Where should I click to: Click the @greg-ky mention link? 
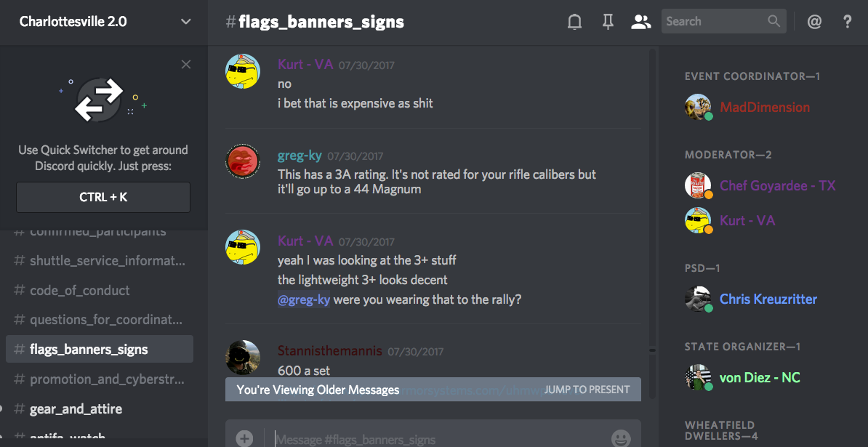(304, 299)
